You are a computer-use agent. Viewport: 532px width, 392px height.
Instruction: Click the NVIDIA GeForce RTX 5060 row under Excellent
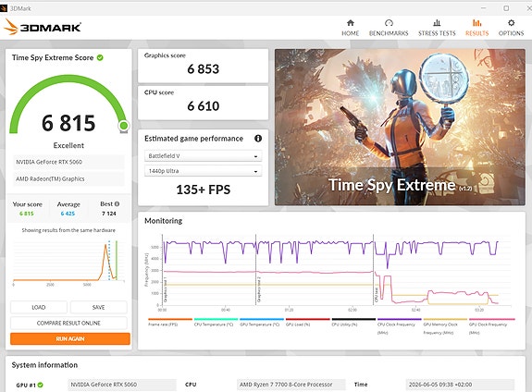pos(68,162)
